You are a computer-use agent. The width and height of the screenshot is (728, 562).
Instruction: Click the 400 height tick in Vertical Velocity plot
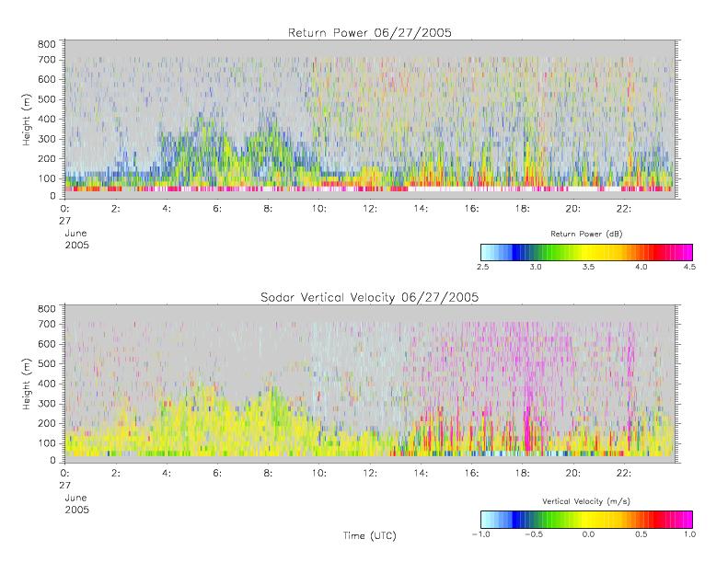pos(46,384)
